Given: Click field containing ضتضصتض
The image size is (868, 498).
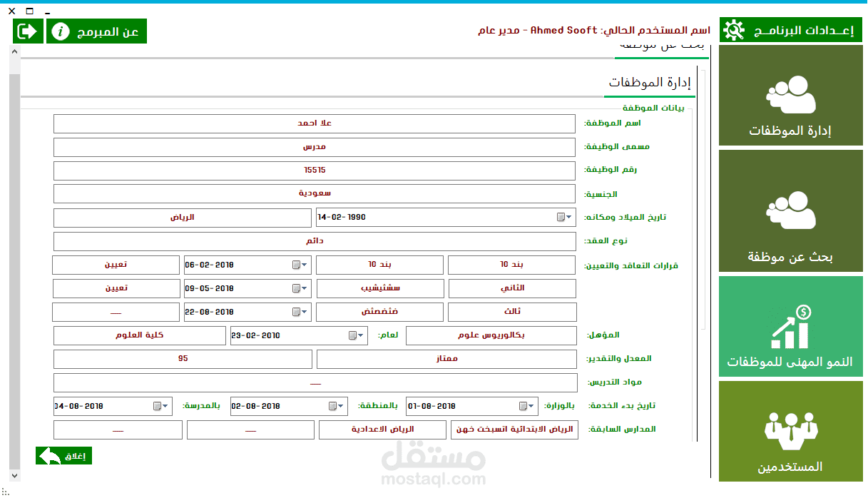Looking at the screenshot, I should coord(380,312).
